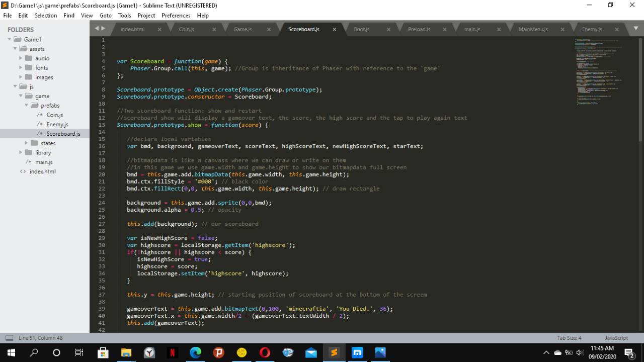Open Netflix from the taskbar
Screen dimensions: 644x362
click(172, 352)
